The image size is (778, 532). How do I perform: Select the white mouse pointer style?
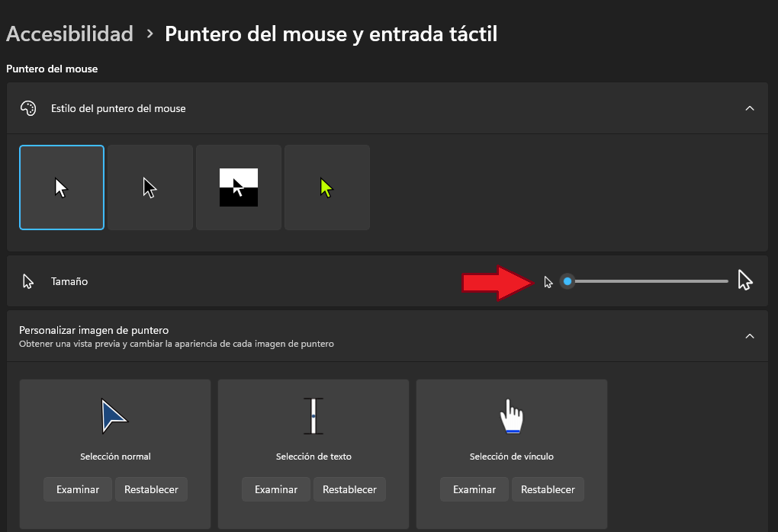click(62, 187)
